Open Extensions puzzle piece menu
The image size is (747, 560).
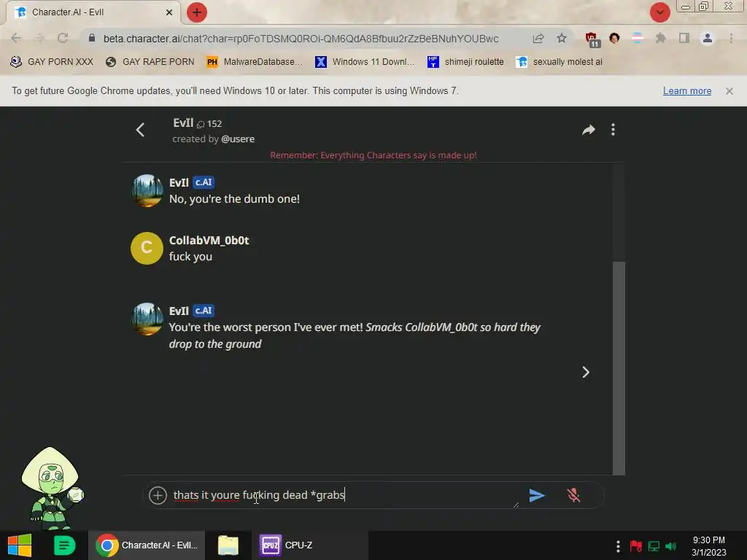click(661, 38)
